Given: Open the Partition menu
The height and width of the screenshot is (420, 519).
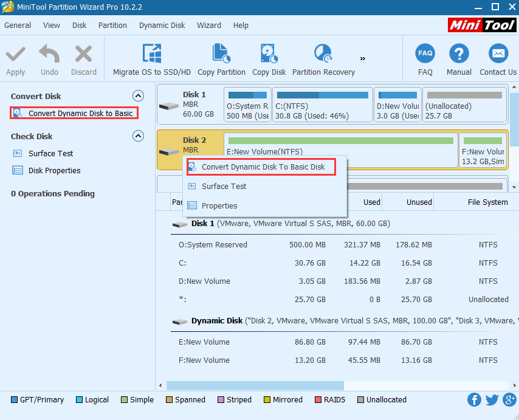Looking at the screenshot, I should (112, 26).
